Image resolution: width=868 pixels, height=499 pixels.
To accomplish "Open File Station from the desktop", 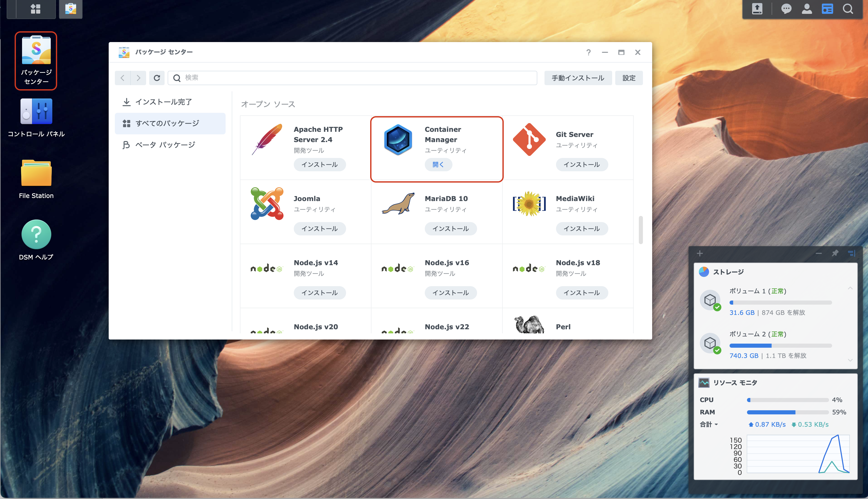I will [x=36, y=178].
